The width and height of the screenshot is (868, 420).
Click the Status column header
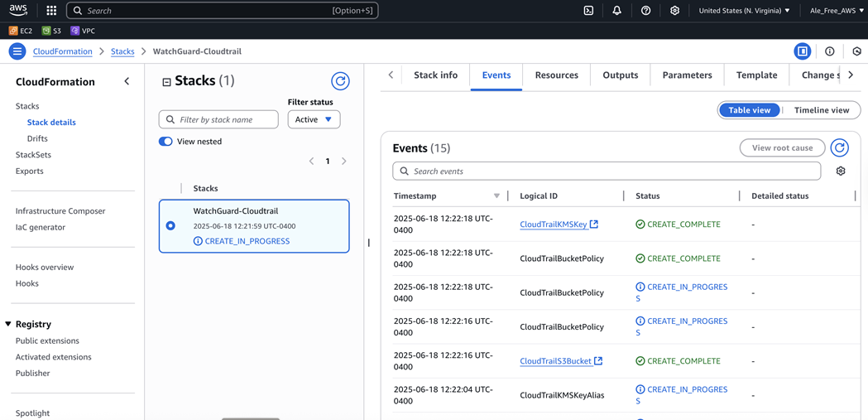coord(648,196)
